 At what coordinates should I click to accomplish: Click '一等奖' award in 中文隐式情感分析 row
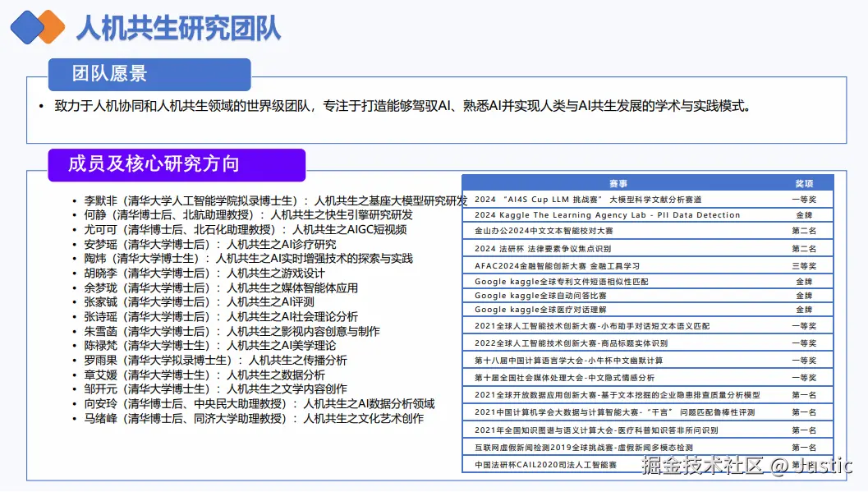point(804,378)
